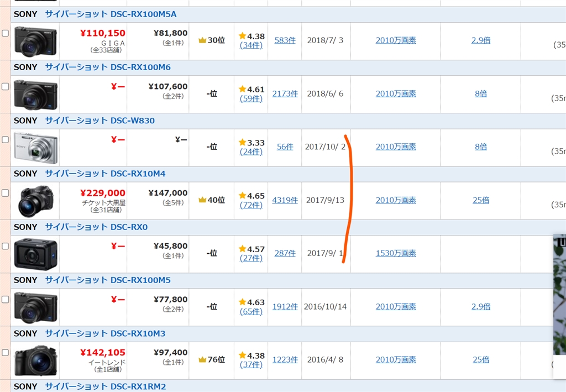This screenshot has height=392, width=566.
Task: Open the サイバーショット DSC-RX100M5A product link
Action: (x=111, y=14)
